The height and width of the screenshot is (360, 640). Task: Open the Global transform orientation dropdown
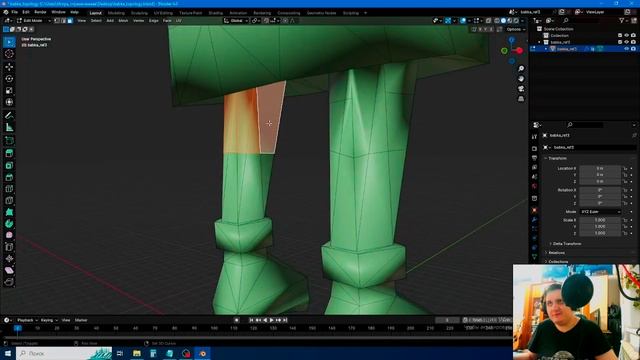(236, 20)
